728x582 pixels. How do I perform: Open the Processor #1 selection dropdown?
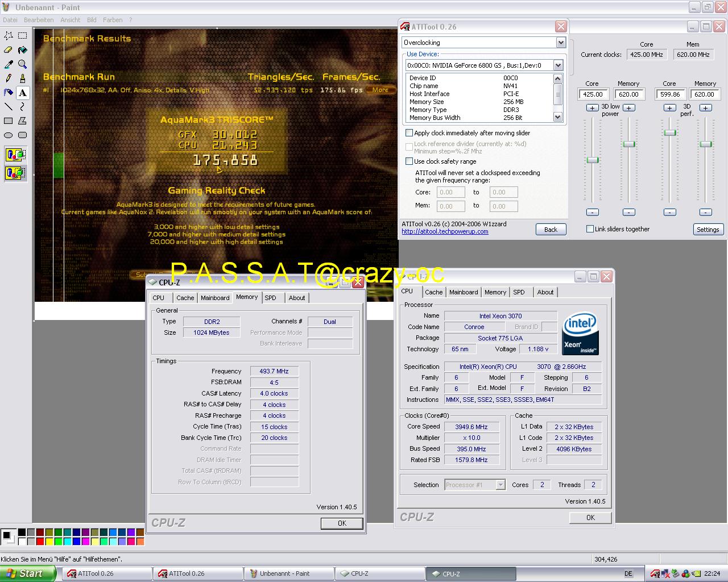point(500,485)
